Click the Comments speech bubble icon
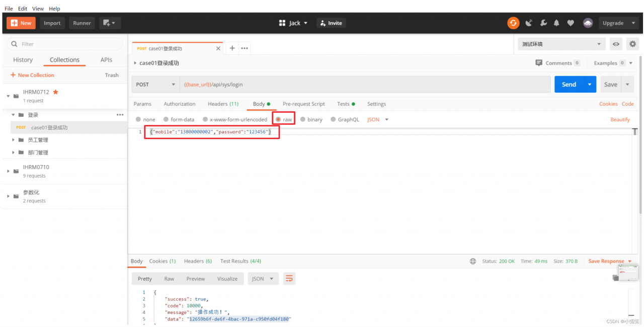The width and height of the screenshot is (644, 327). click(x=539, y=63)
